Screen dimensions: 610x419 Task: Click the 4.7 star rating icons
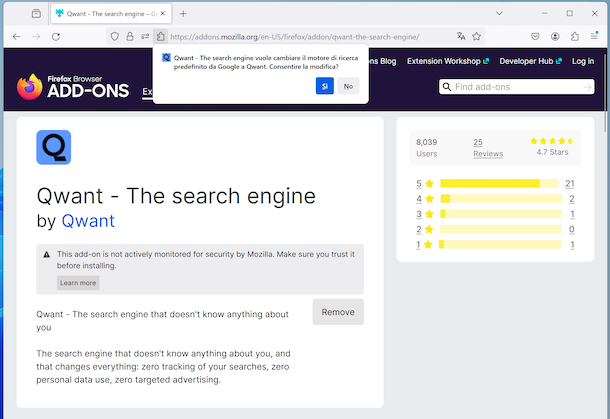pyautogui.click(x=552, y=141)
